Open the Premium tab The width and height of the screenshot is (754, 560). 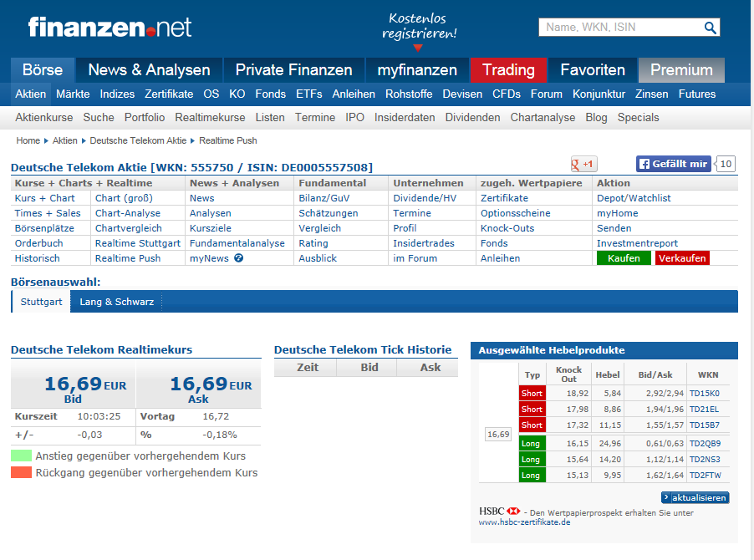click(x=681, y=70)
